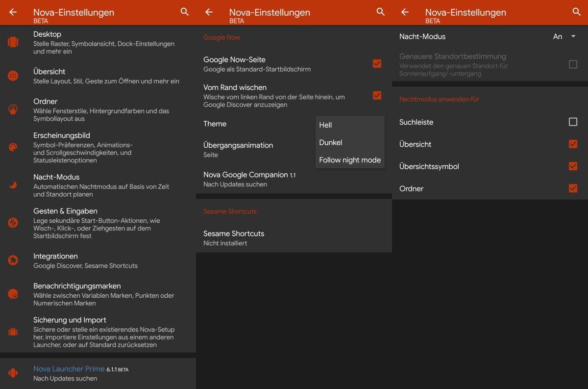The height and width of the screenshot is (389, 588).
Task: Select Dunkel from the theme menu
Action: (331, 143)
